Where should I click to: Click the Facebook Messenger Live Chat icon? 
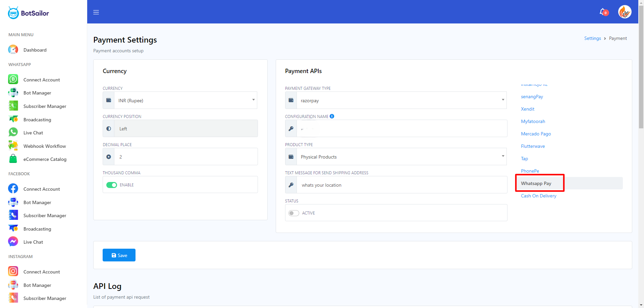coord(13,242)
